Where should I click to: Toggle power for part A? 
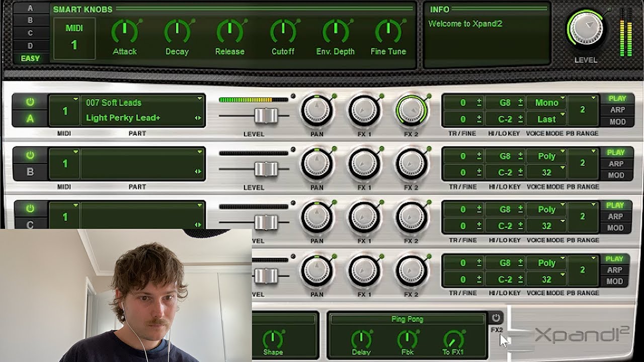(x=30, y=102)
